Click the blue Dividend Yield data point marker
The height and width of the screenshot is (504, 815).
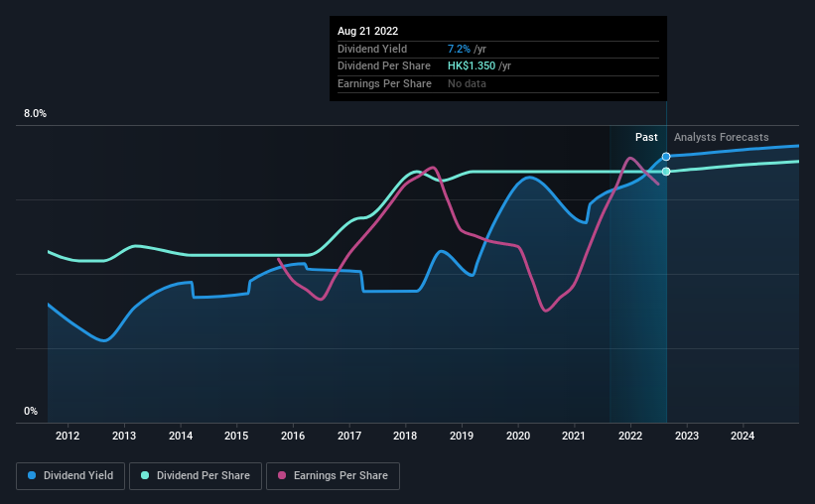click(x=666, y=157)
